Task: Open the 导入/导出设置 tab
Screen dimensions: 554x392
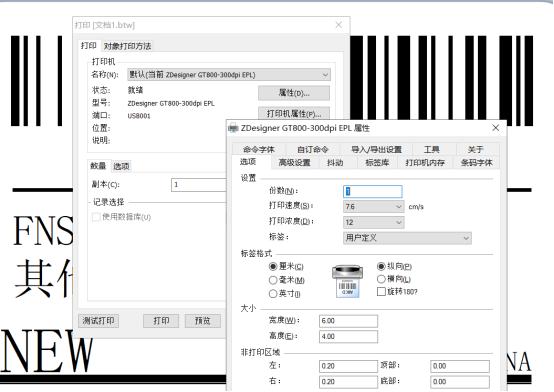Action: pos(376,150)
